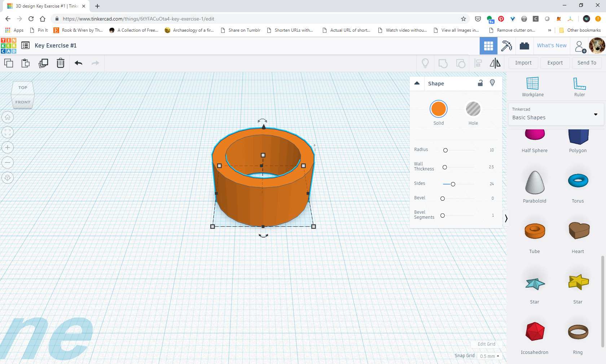Viewport: 606px width, 364px height.
Task: Click the Home view button
Action: 8,117
